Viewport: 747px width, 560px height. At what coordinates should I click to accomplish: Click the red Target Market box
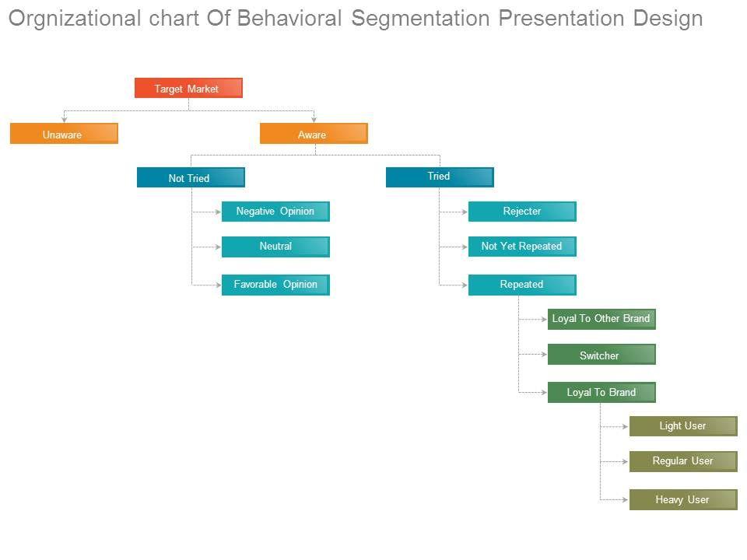click(x=188, y=89)
